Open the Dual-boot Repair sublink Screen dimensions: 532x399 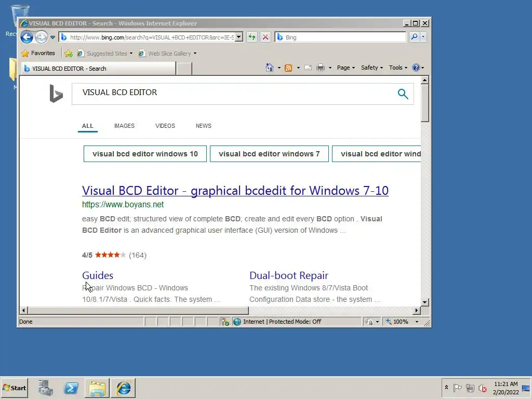(289, 275)
